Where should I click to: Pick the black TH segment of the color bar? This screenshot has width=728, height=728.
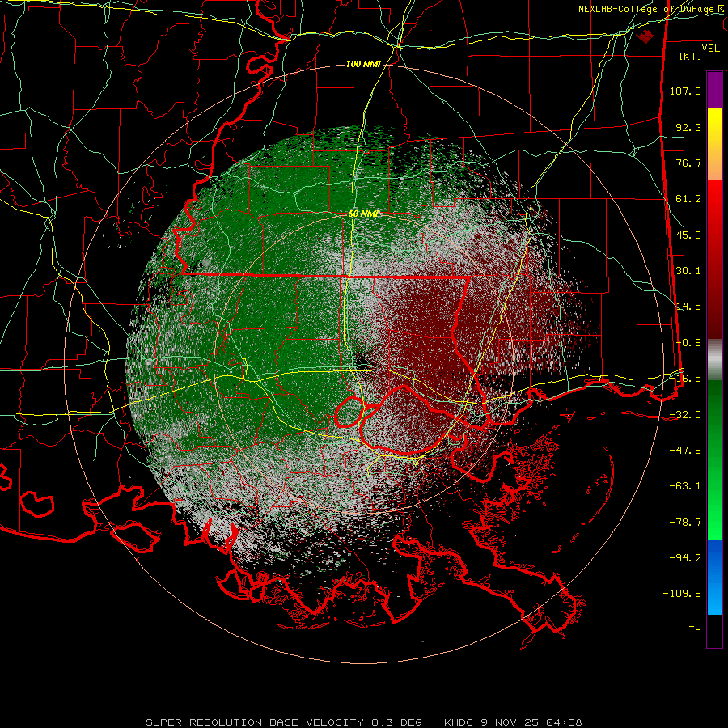click(714, 631)
